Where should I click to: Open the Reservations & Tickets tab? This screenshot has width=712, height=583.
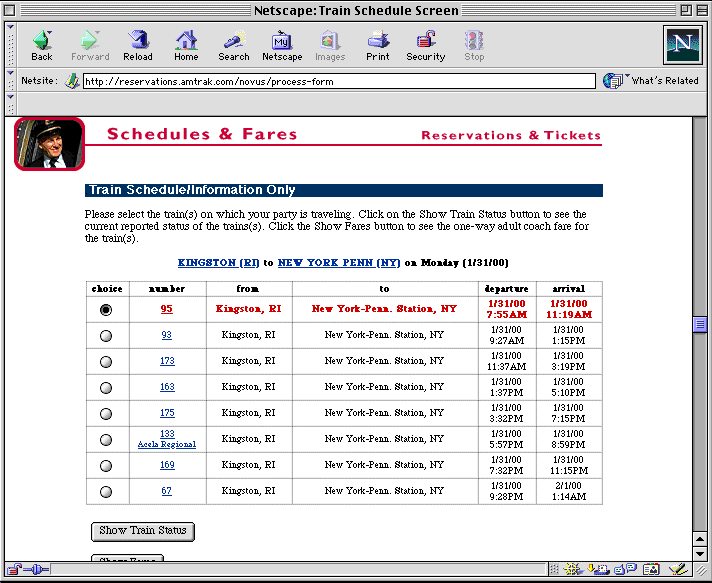tap(510, 135)
